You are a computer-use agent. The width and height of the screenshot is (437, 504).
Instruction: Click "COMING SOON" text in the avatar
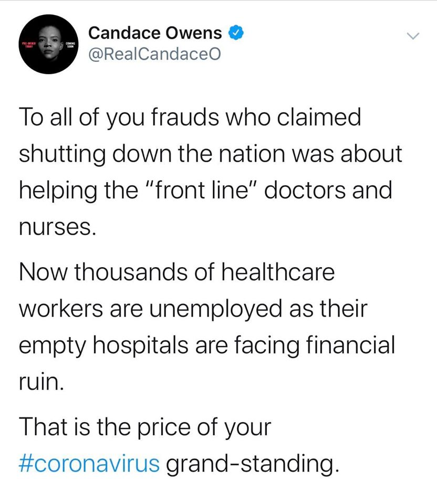tap(71, 45)
